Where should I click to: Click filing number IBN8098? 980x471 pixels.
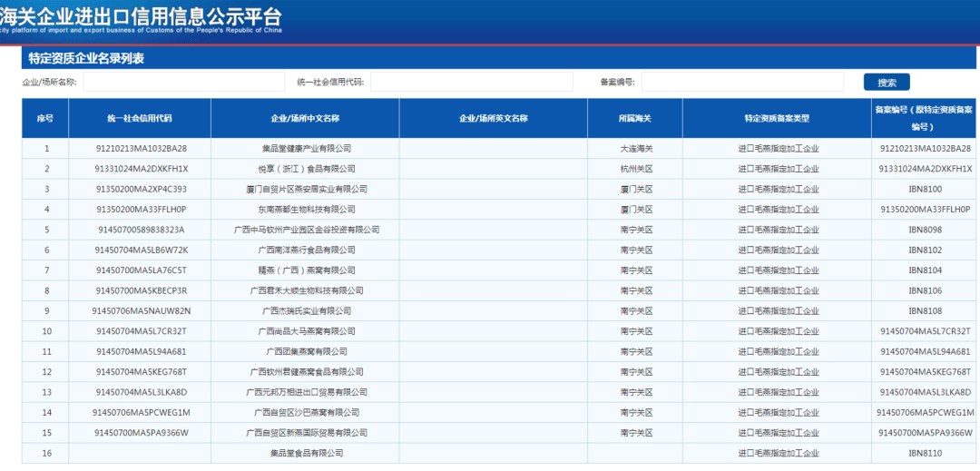tap(925, 230)
